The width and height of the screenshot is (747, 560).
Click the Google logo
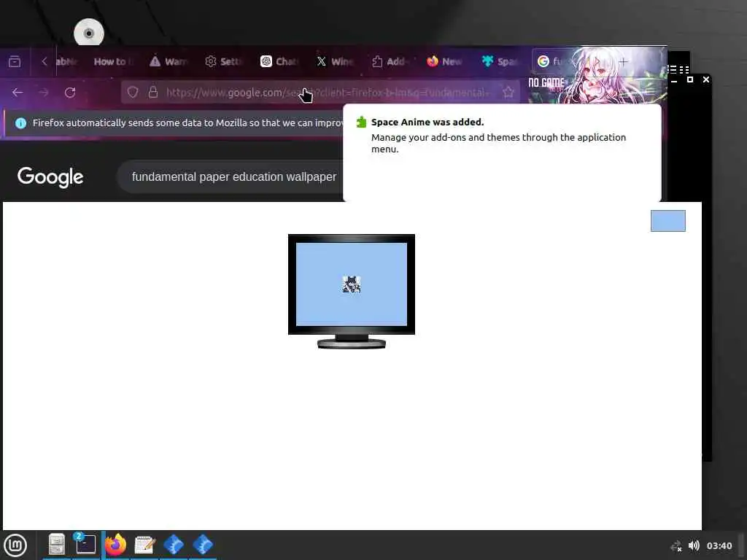50,177
